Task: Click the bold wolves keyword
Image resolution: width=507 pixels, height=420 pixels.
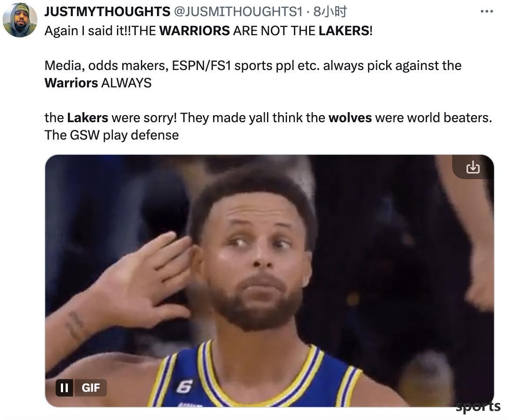Action: click(x=350, y=118)
